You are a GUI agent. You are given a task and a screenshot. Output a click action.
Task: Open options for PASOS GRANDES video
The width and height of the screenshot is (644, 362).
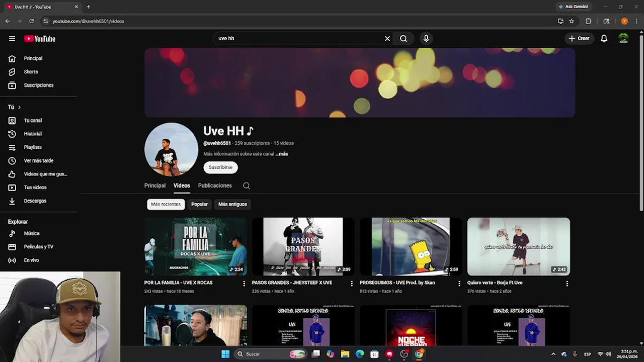tap(352, 284)
